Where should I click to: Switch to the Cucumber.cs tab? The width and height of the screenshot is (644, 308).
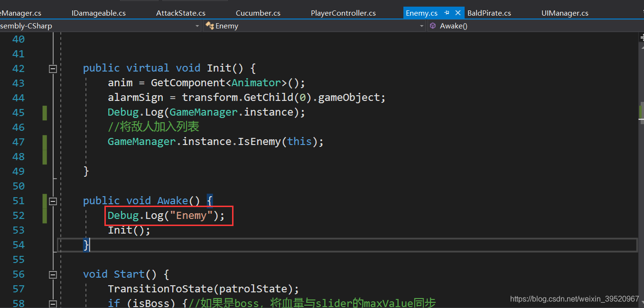coord(258,13)
